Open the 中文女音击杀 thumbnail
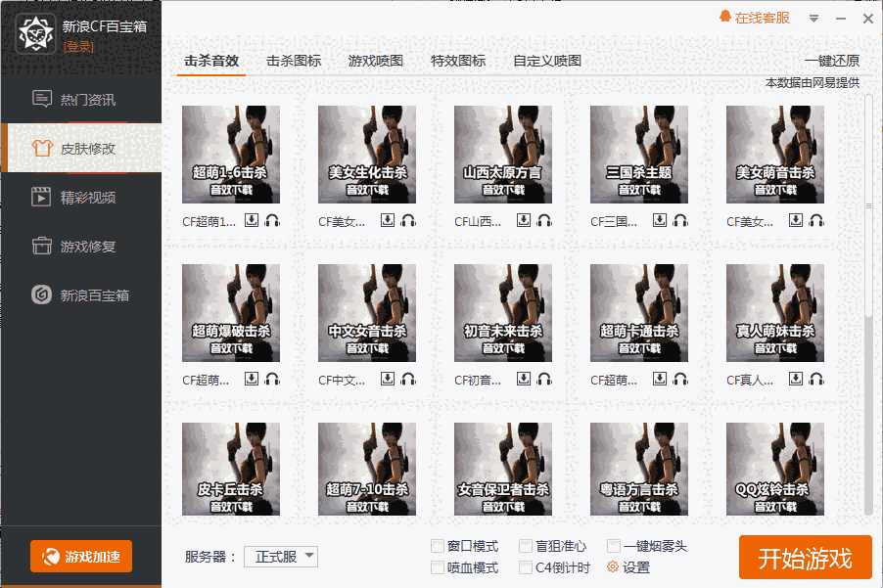Screen dimensions: 883x588 coord(367,313)
